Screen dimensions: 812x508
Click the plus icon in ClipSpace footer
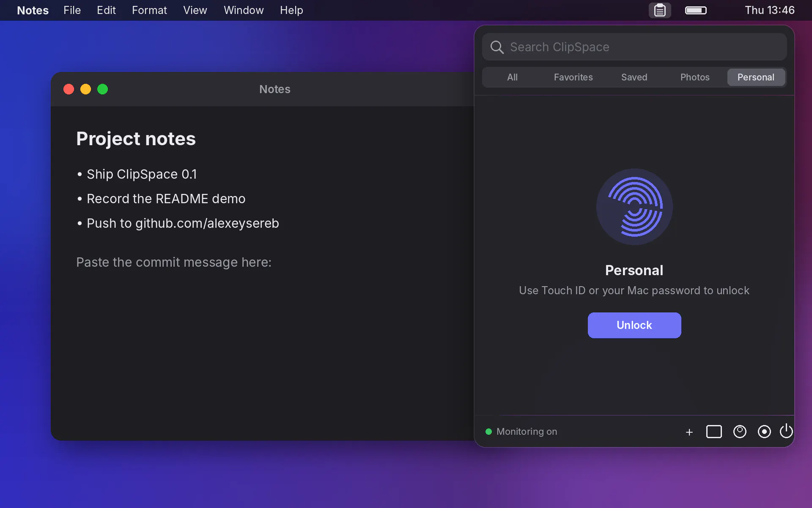click(689, 432)
